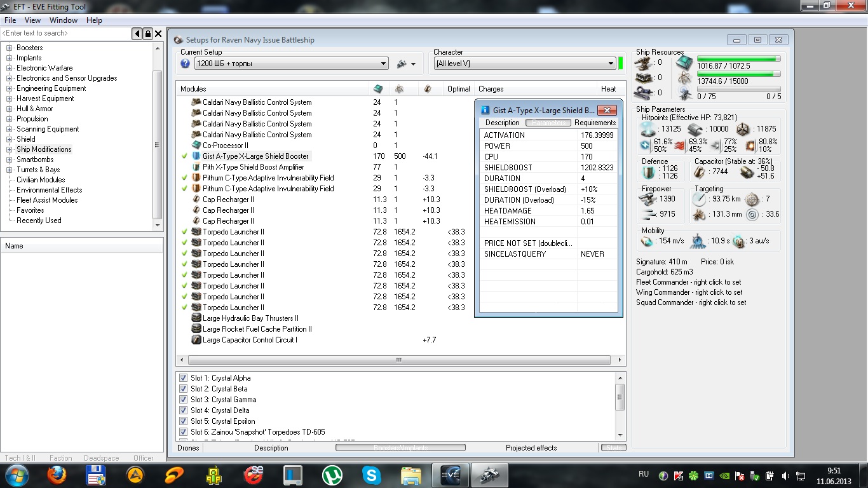Viewport: 868px width, 488px height.
Task: Click the lock icon next to search box
Action: click(x=148, y=34)
